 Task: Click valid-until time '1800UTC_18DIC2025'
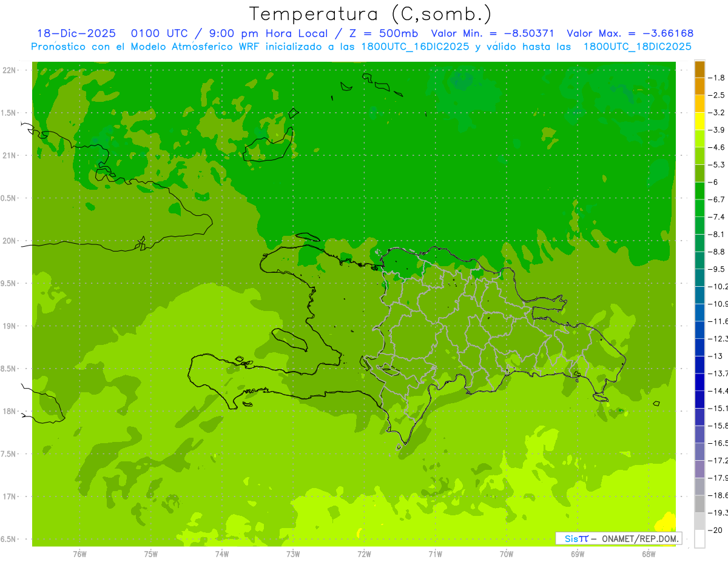(637, 47)
